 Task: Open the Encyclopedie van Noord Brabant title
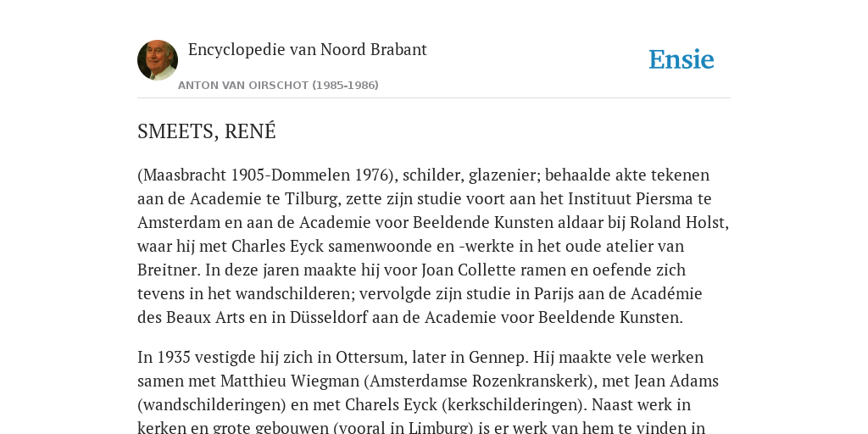(307, 50)
